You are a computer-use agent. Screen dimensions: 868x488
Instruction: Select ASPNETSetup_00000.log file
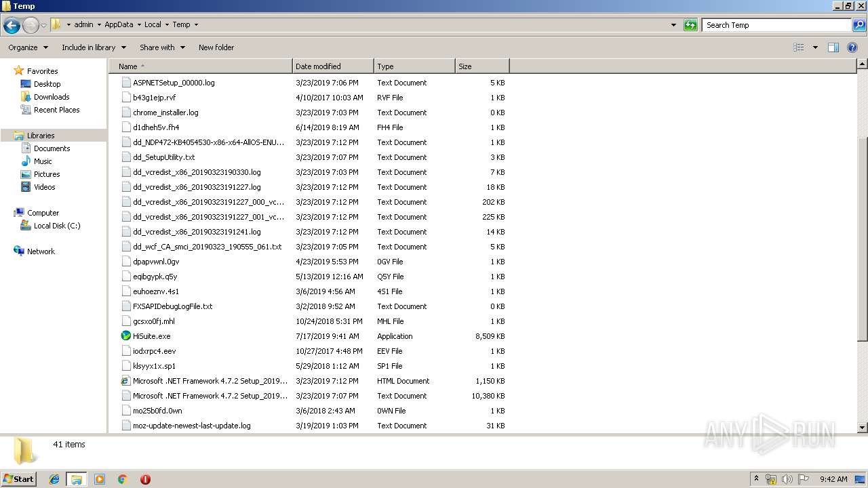pyautogui.click(x=174, y=83)
